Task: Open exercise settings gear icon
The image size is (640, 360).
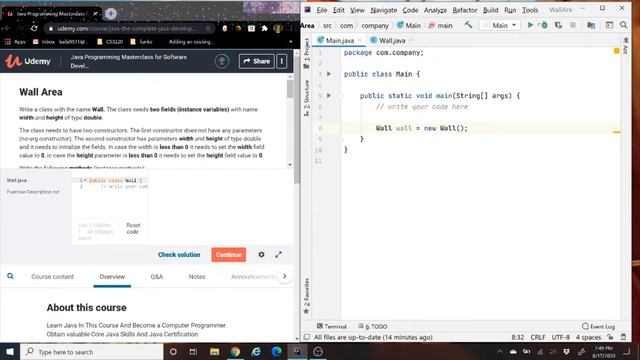Action: (261, 254)
